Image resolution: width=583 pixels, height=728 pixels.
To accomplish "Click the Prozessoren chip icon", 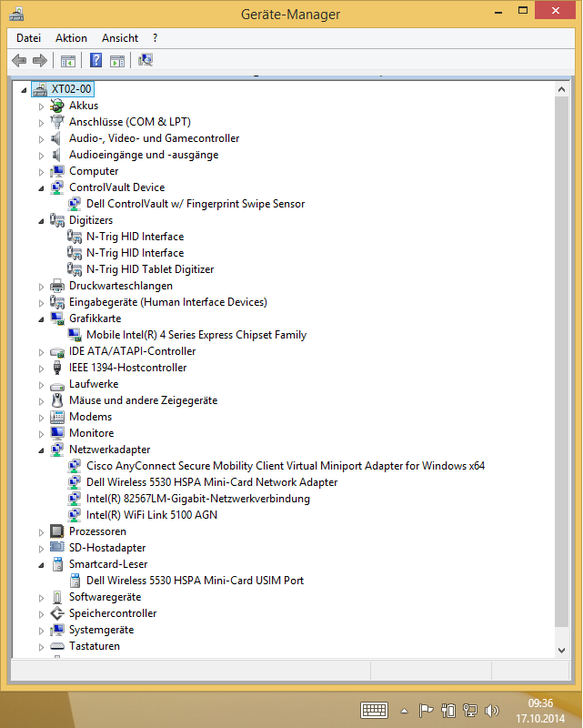I will tap(57, 531).
